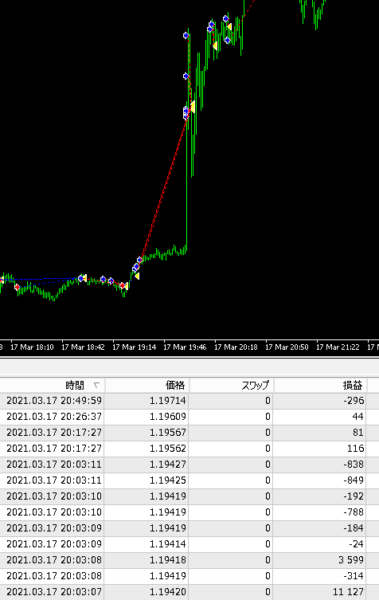The height and width of the screenshot is (600, 379).
Task: Click the large yellow arrow mid-spike
Action: [x=192, y=106]
